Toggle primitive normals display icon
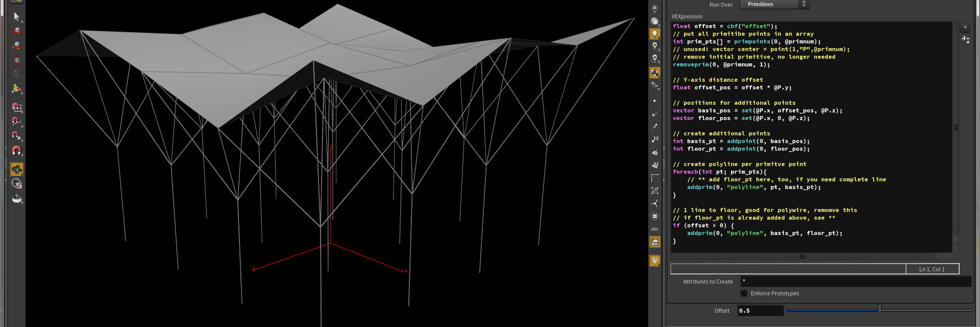980x327 pixels. pyautogui.click(x=655, y=152)
